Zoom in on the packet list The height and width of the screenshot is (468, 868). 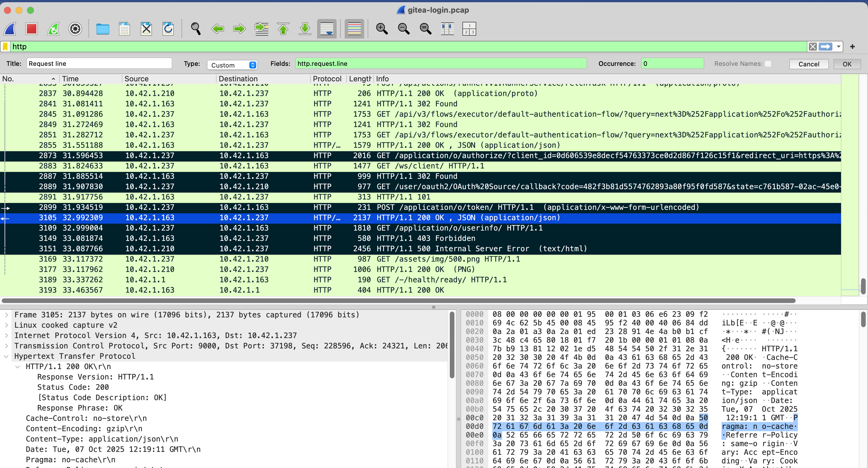tap(382, 29)
